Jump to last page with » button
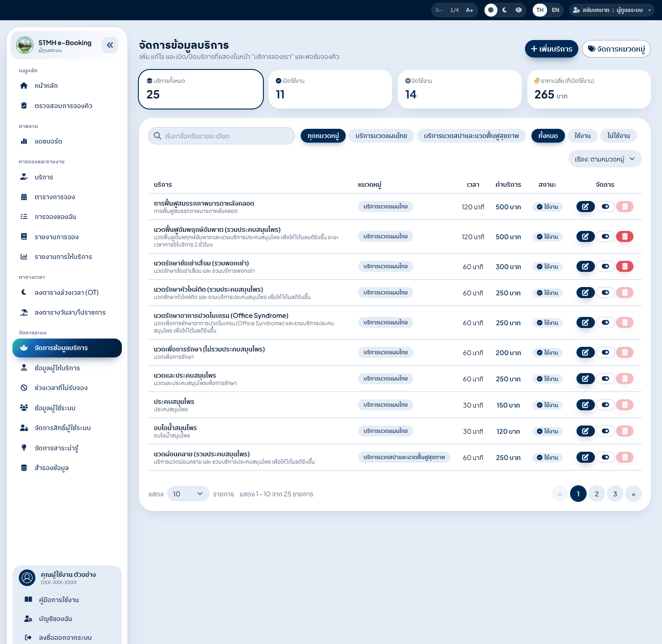 coord(633,494)
